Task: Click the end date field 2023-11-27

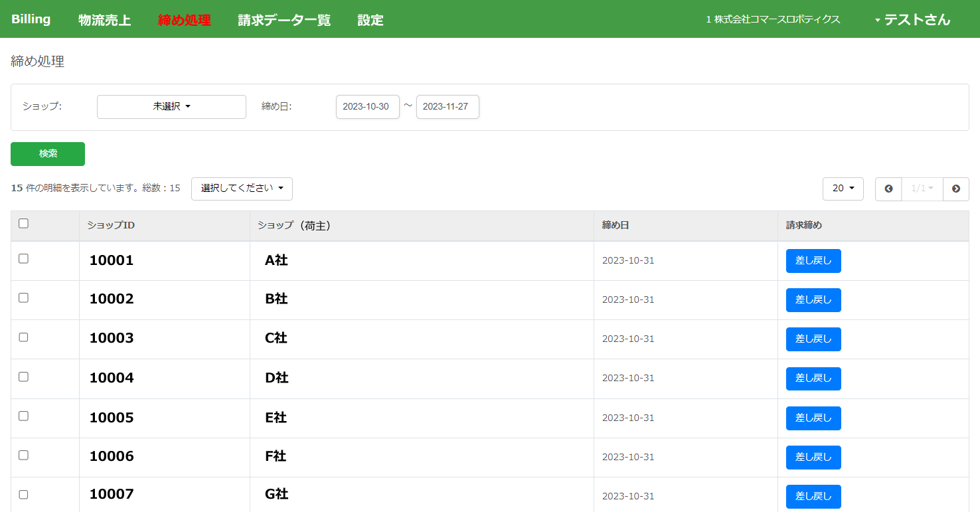Action: pos(447,107)
